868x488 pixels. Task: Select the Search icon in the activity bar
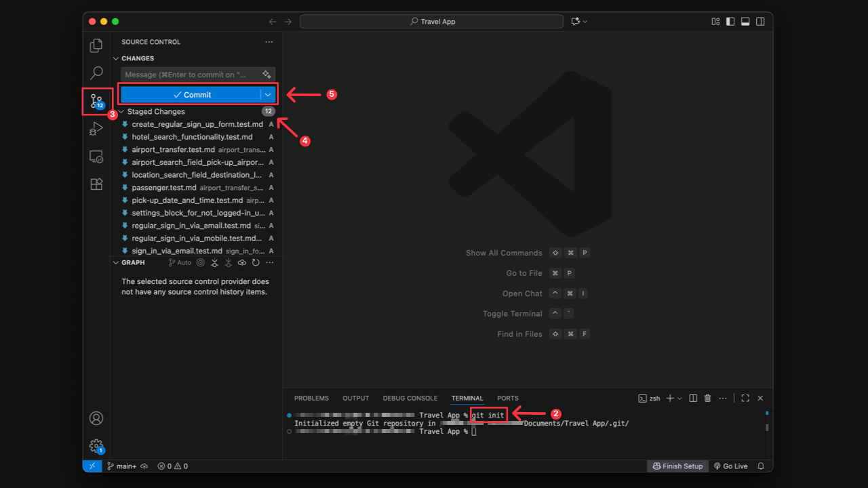[x=96, y=73]
